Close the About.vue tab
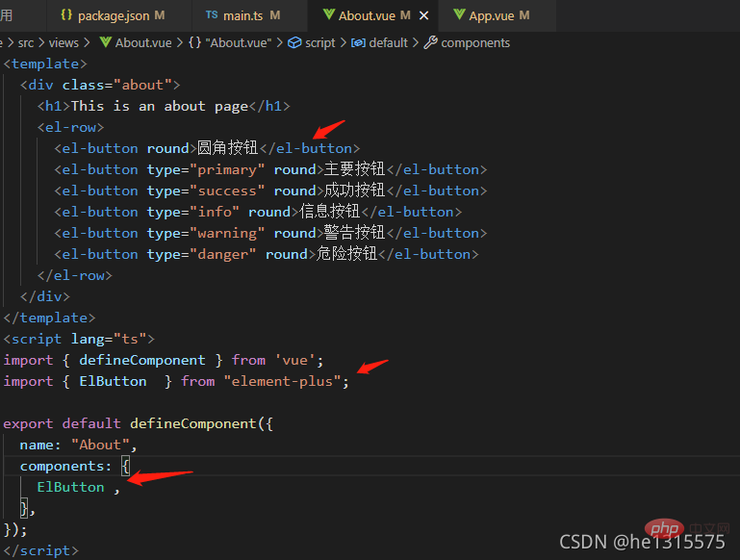This screenshot has height=560, width=740. tap(423, 15)
